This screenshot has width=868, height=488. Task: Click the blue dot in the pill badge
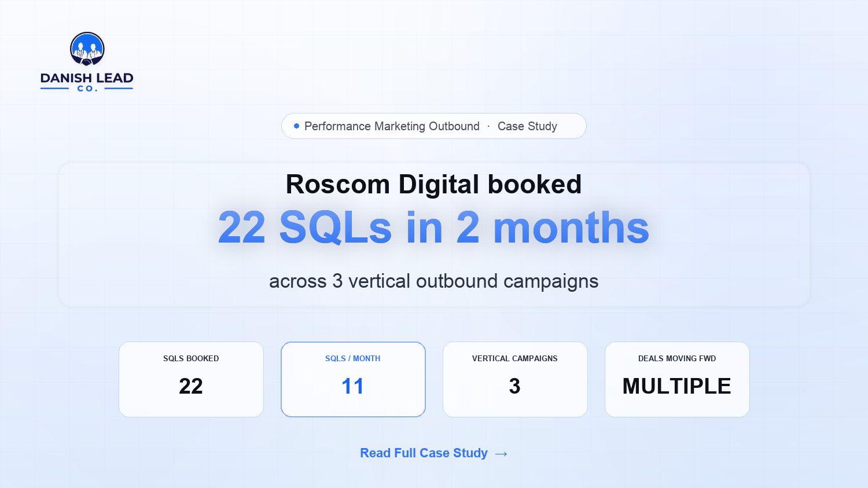[296, 126]
